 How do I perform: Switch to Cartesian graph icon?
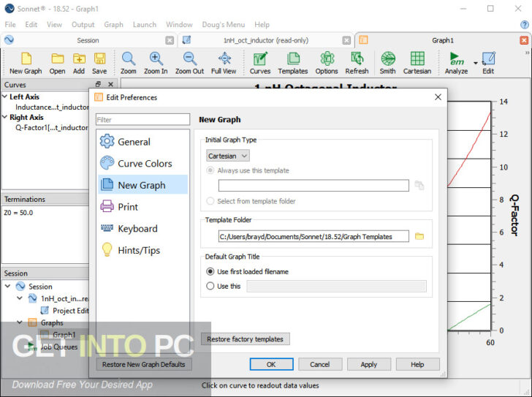pyautogui.click(x=417, y=63)
